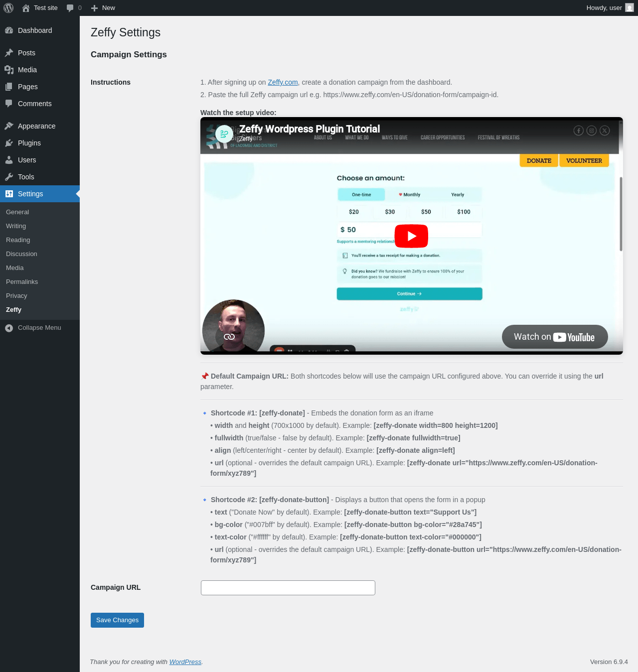The width and height of the screenshot is (638, 672).
Task: Focus the Campaign URL input field
Action: point(288,588)
